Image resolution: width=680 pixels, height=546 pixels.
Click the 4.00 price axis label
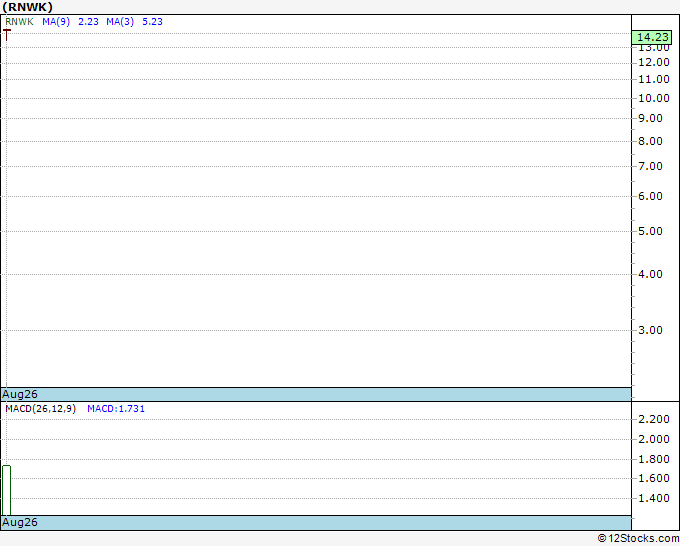650,275
